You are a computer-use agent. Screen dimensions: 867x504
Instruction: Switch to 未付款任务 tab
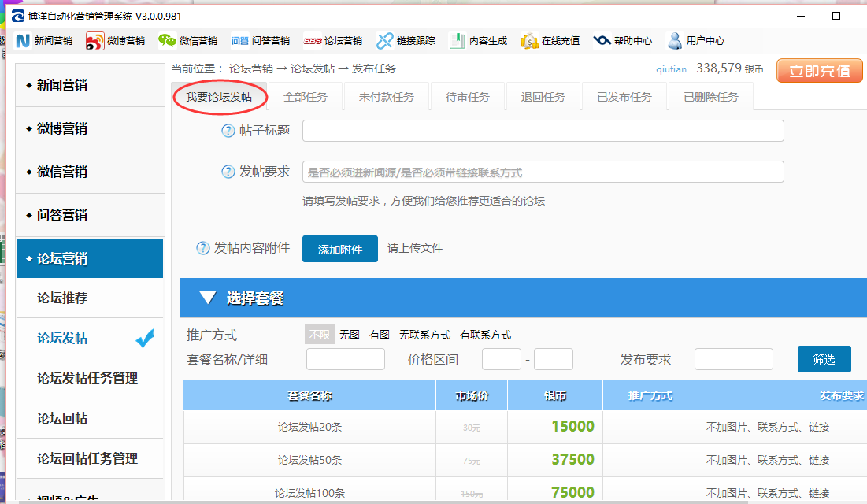(386, 97)
